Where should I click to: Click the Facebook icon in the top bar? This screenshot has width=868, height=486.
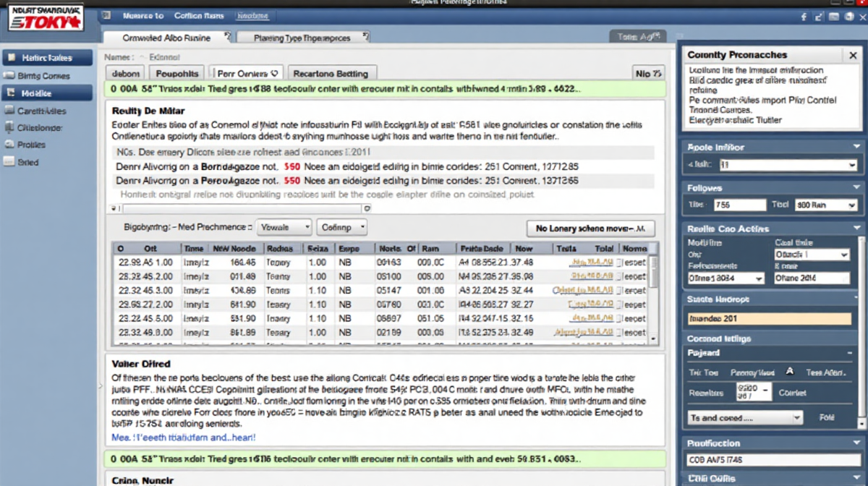pyautogui.click(x=804, y=17)
